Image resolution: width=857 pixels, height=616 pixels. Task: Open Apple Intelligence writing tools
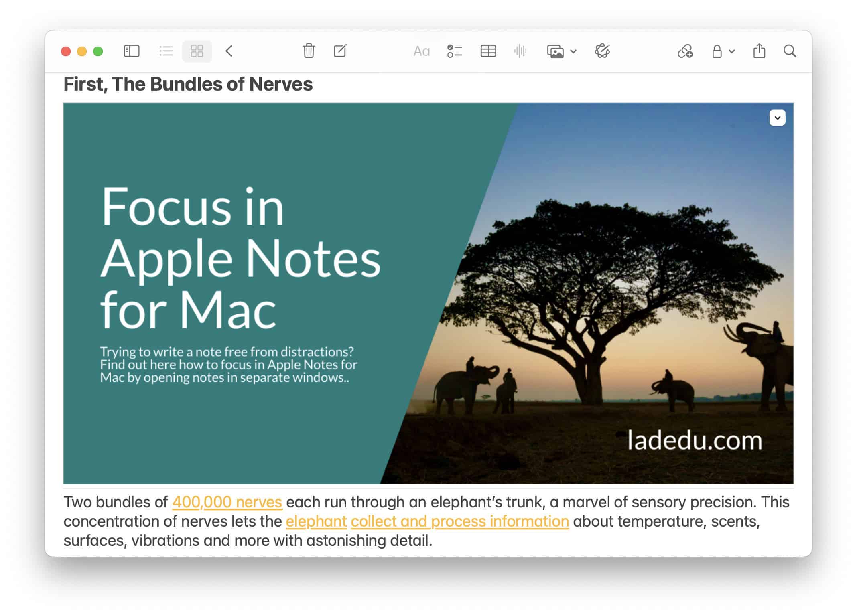point(603,51)
